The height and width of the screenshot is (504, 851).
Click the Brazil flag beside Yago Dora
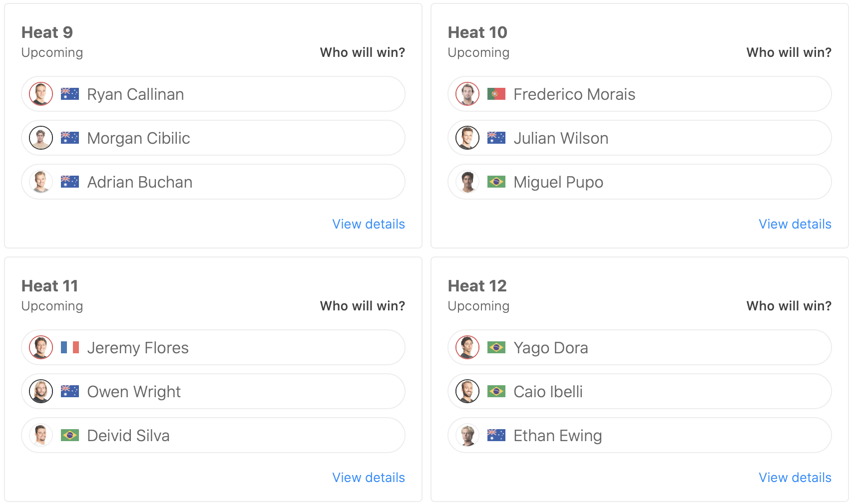(x=496, y=347)
